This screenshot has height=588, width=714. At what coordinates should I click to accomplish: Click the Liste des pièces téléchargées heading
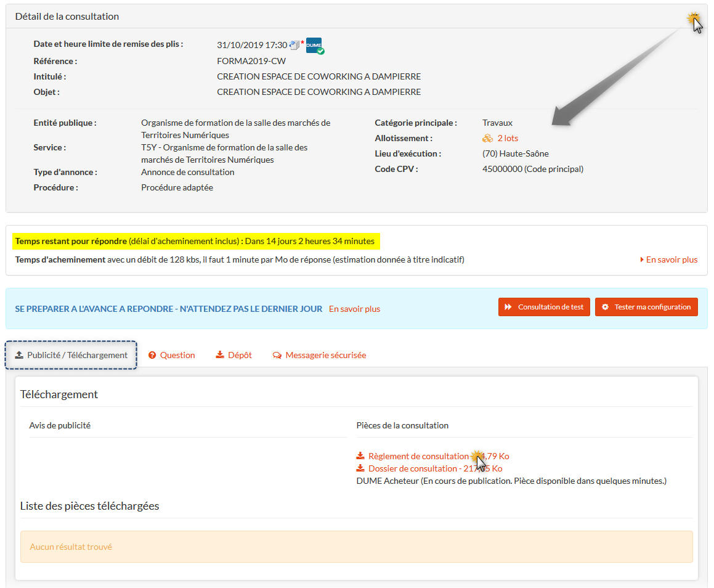click(90, 506)
